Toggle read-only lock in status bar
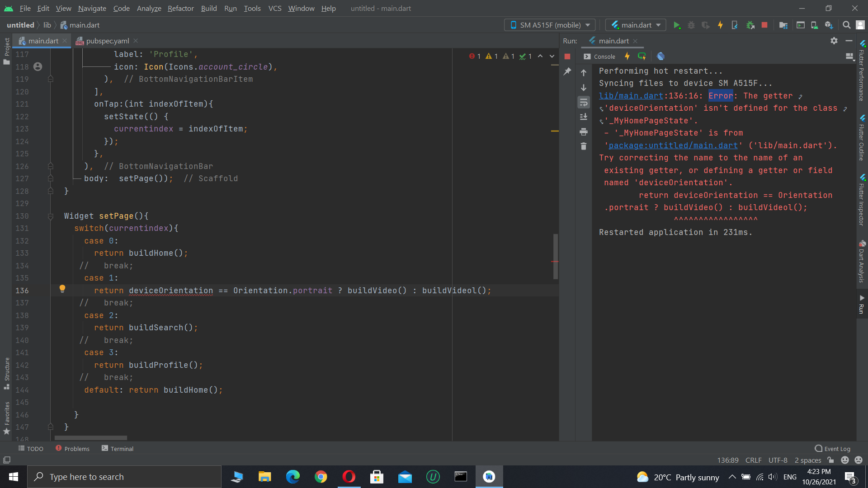Screen dimensions: 868x488 coord(830,460)
